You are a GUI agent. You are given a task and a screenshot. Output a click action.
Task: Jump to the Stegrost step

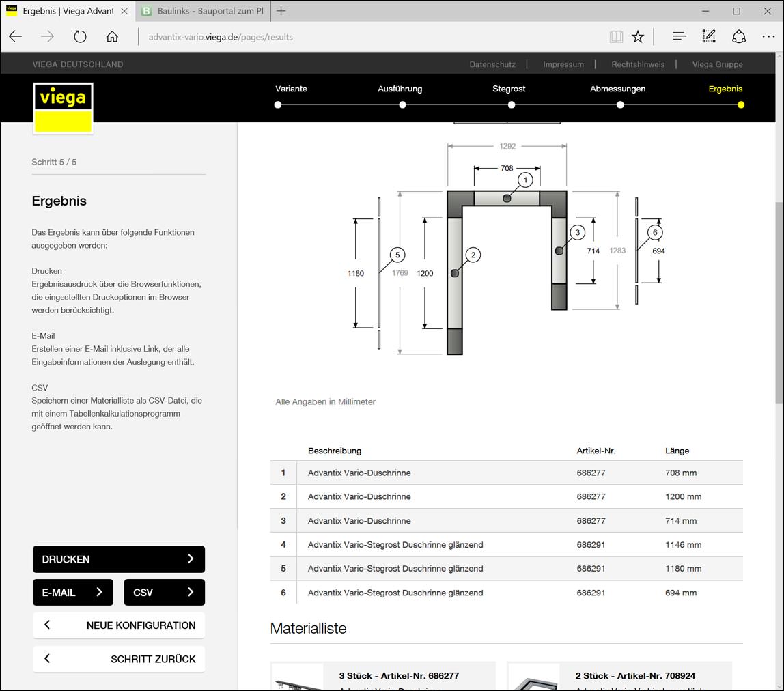coord(509,89)
